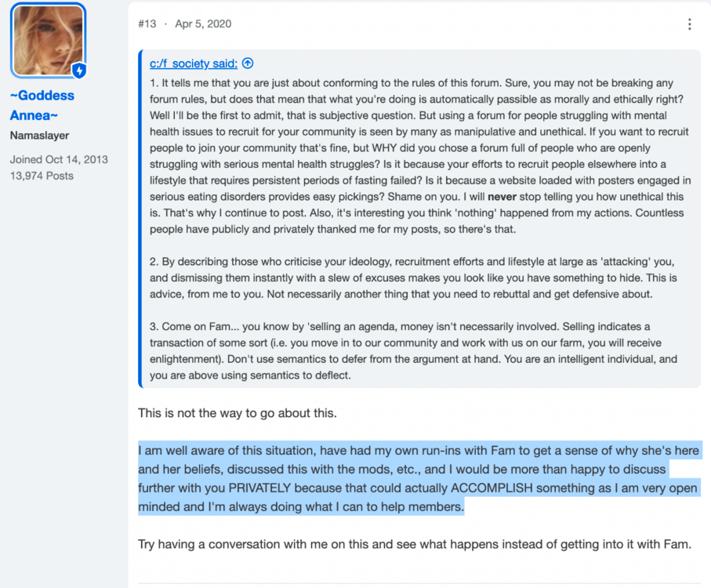Click the word ACCOMPLISH in the highlighted text
Image resolution: width=711 pixels, height=588 pixels.
point(492,488)
